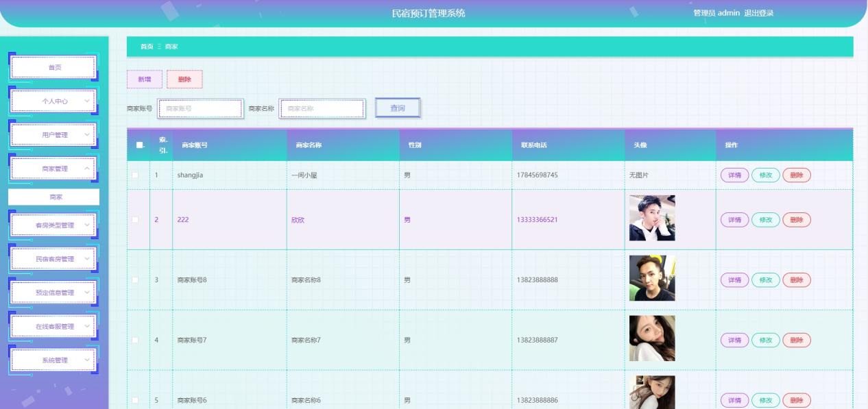Check the checkbox for row 商家账号8
This screenshot has height=409, width=868.
136,280
